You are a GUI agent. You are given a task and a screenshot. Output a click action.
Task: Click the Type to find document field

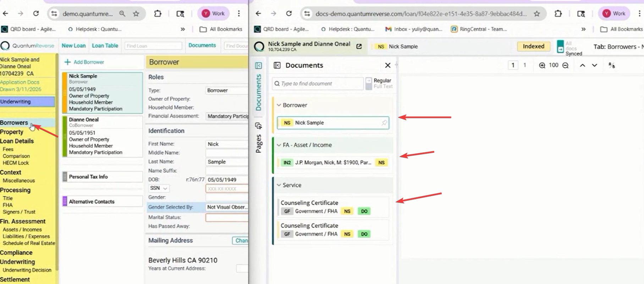pos(318,84)
